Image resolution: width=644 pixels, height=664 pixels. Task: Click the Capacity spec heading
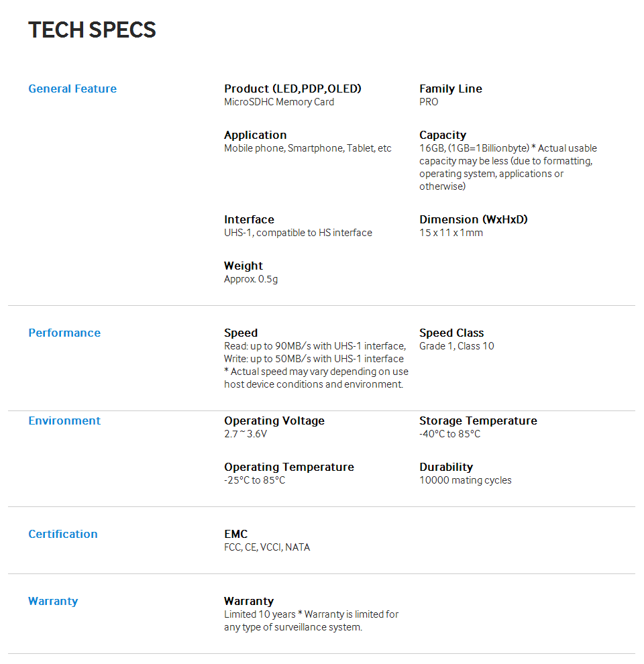pyautogui.click(x=443, y=135)
